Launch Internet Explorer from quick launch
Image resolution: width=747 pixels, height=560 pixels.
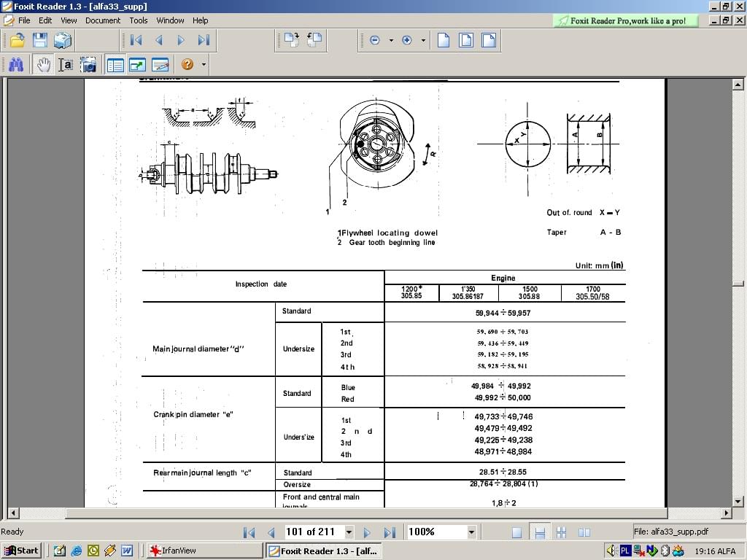pos(76,551)
